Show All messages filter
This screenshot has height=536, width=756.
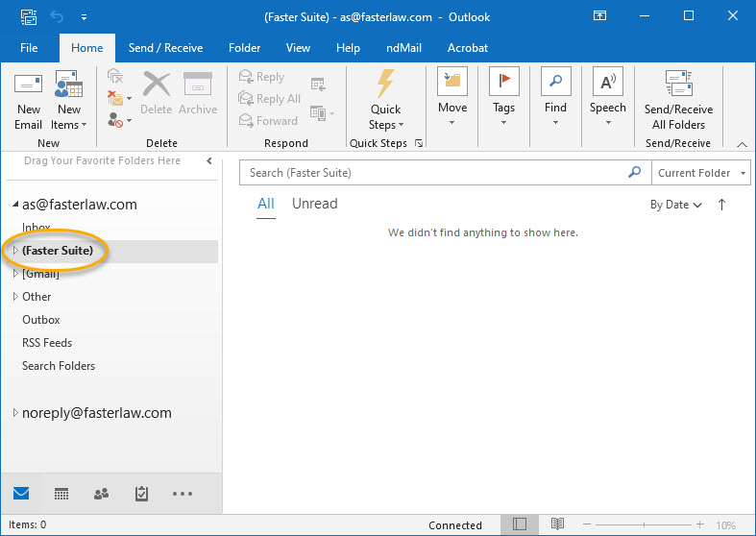(266, 204)
